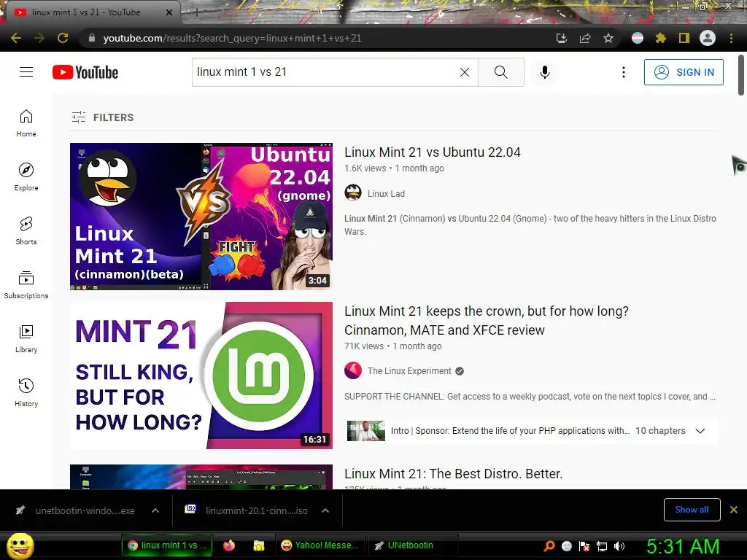Open 'Linux Mint 21: The Best Distro' title
The image size is (747, 560).
(x=453, y=474)
